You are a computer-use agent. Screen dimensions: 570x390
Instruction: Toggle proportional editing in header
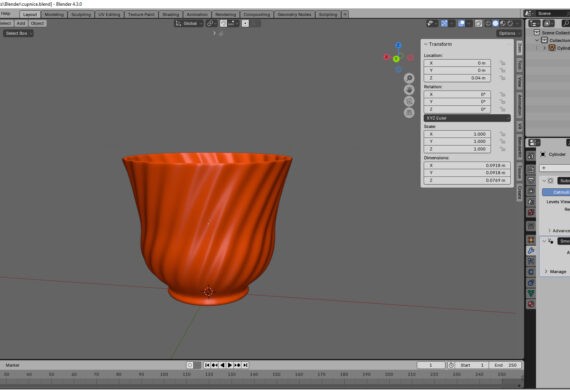click(x=245, y=24)
